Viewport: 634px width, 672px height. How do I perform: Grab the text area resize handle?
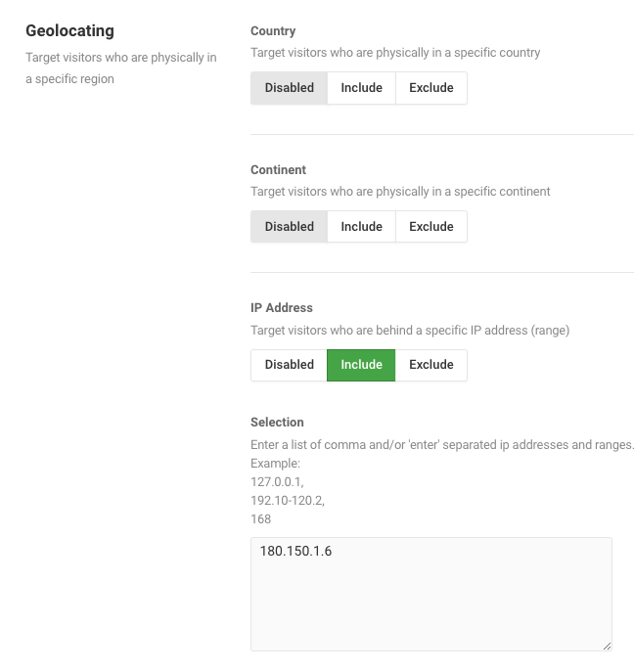607,647
